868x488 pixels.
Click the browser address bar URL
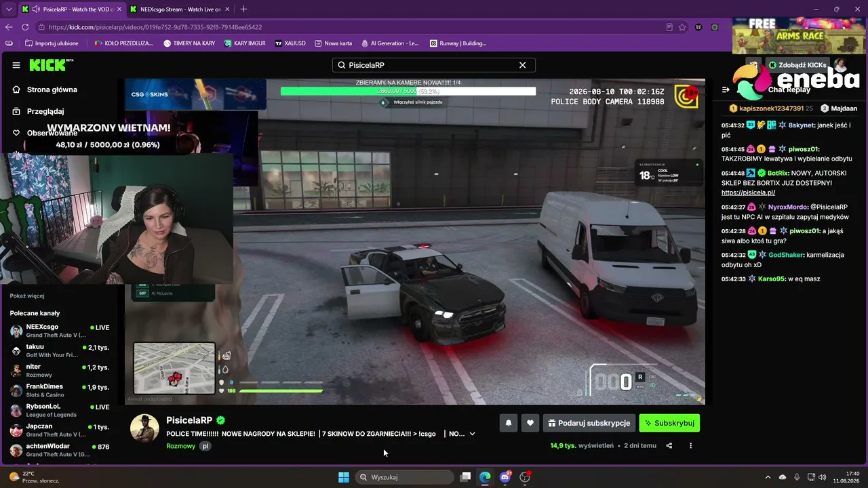(x=155, y=27)
